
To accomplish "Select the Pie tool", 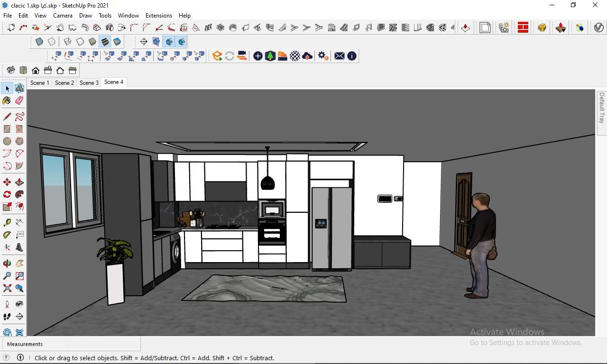I will click(19, 166).
